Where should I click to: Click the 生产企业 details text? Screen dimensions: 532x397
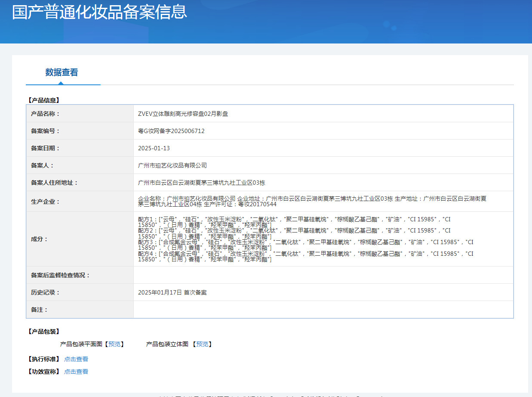tap(312, 201)
